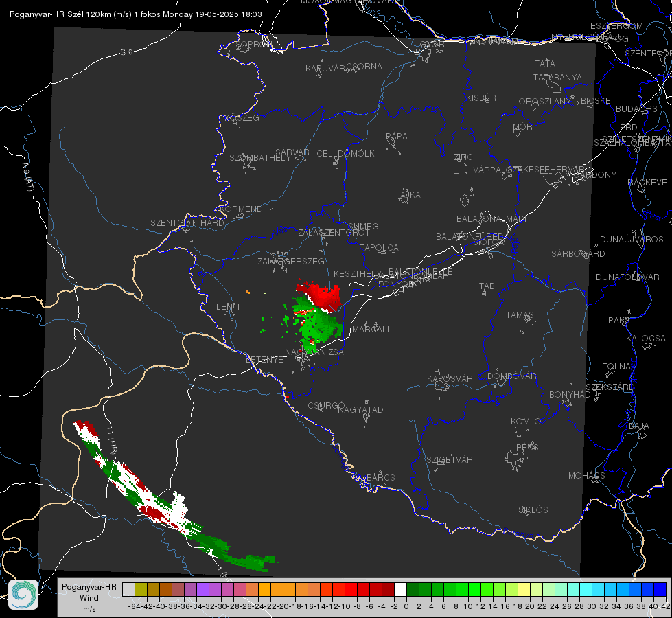This screenshot has height=618, width=672.
Task: Pick the bright yellow swatch between 18 and 20
Action: click(524, 589)
